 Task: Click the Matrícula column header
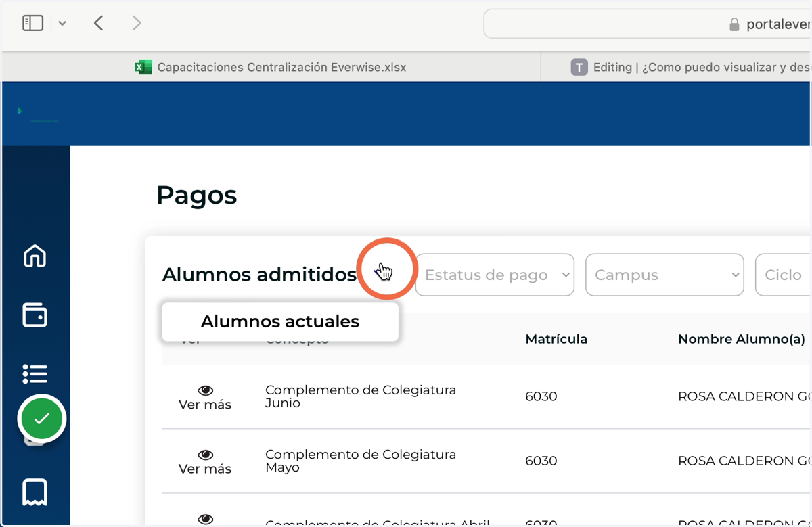pos(556,339)
